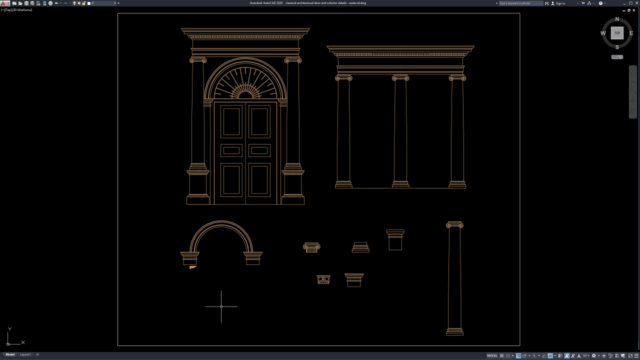Click the [-] viewport controls label
The width and height of the screenshot is (640, 360).
click(2, 10)
